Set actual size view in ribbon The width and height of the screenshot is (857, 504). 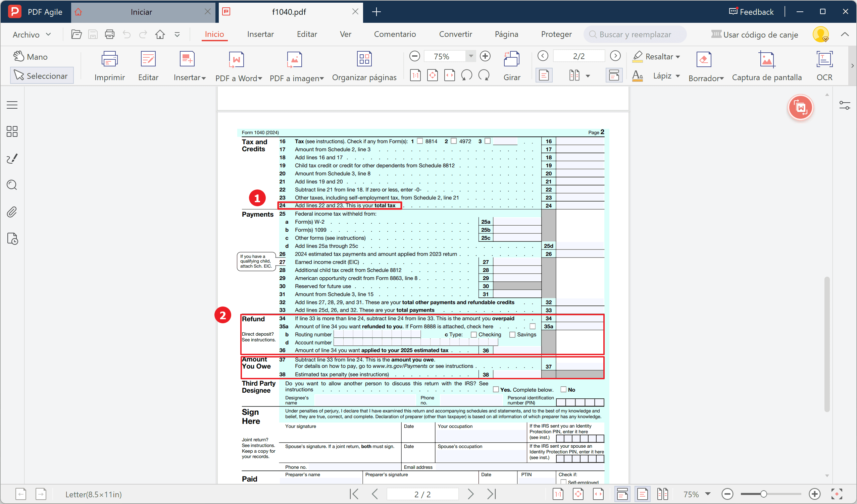coord(415,75)
